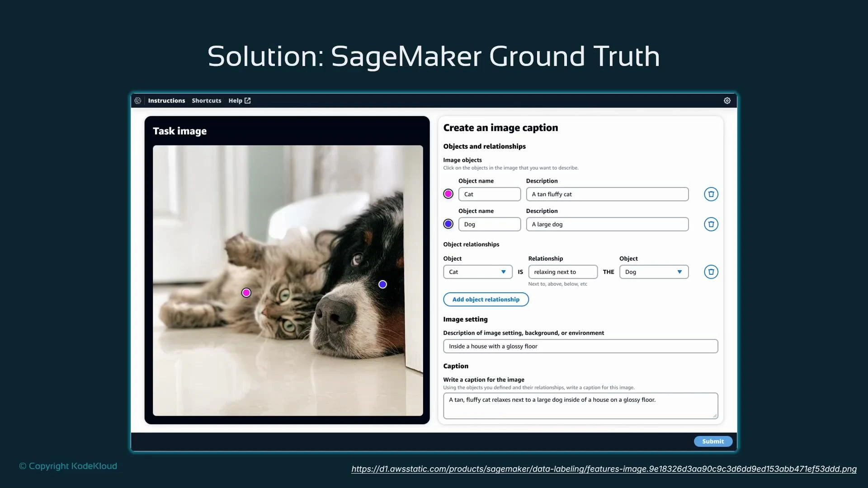Click the magenta color dot beside Cat
The width and height of the screenshot is (868, 488).
(448, 193)
